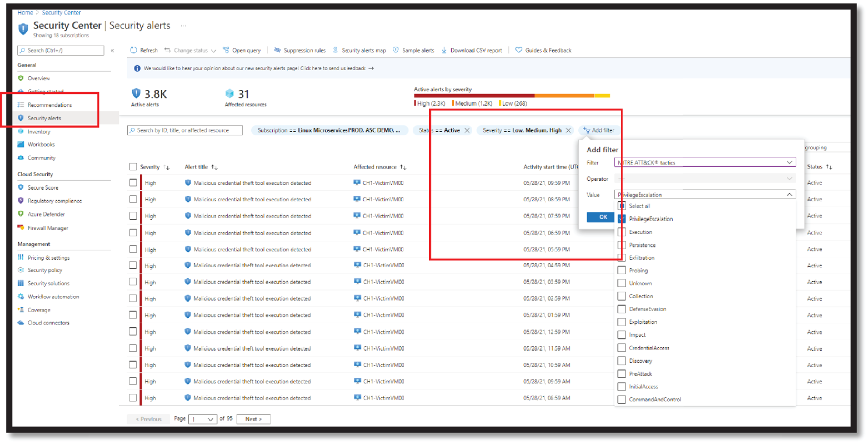
Task: Open the Value dropdown showing PrivilegeEscalation
Action: 705,195
